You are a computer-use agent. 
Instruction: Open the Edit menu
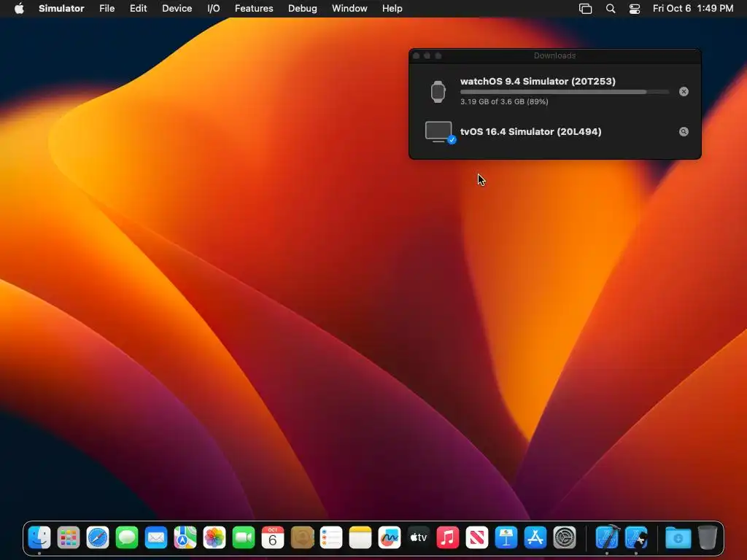click(138, 9)
